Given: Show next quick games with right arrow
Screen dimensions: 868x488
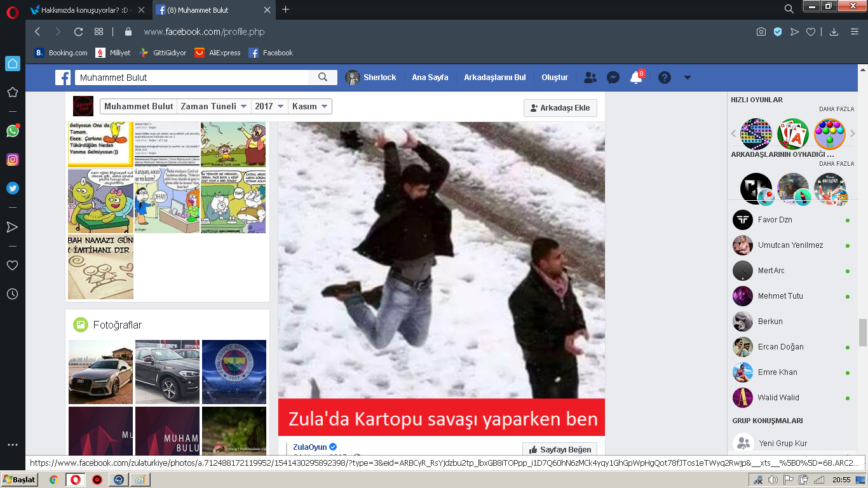Looking at the screenshot, I should pyautogui.click(x=853, y=133).
